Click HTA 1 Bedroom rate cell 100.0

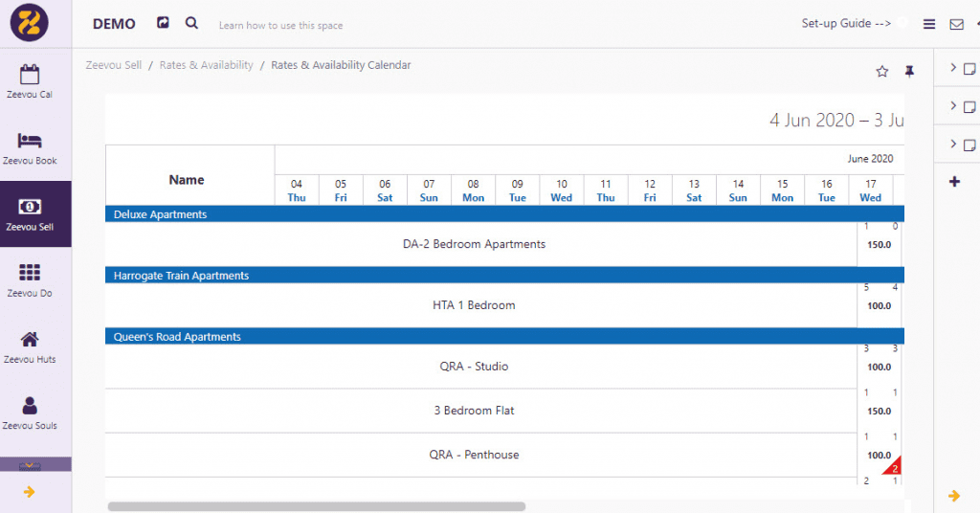pos(880,305)
